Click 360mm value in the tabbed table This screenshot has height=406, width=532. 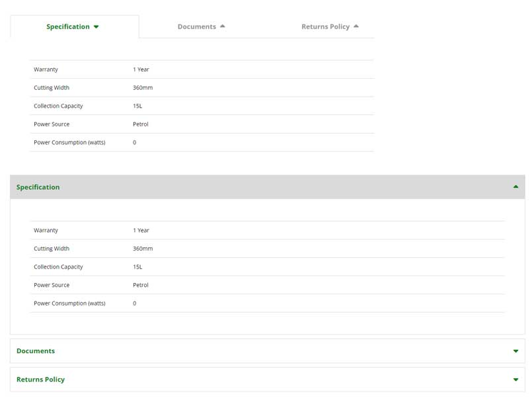(142, 88)
